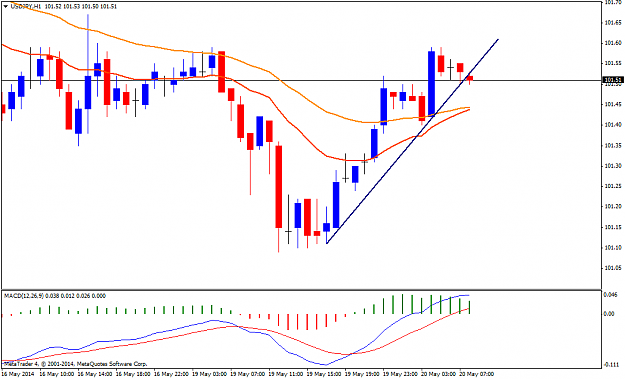This screenshot has height=379, width=625.
Task: Click the 0.00 MACD scale value
Action: click(x=610, y=314)
